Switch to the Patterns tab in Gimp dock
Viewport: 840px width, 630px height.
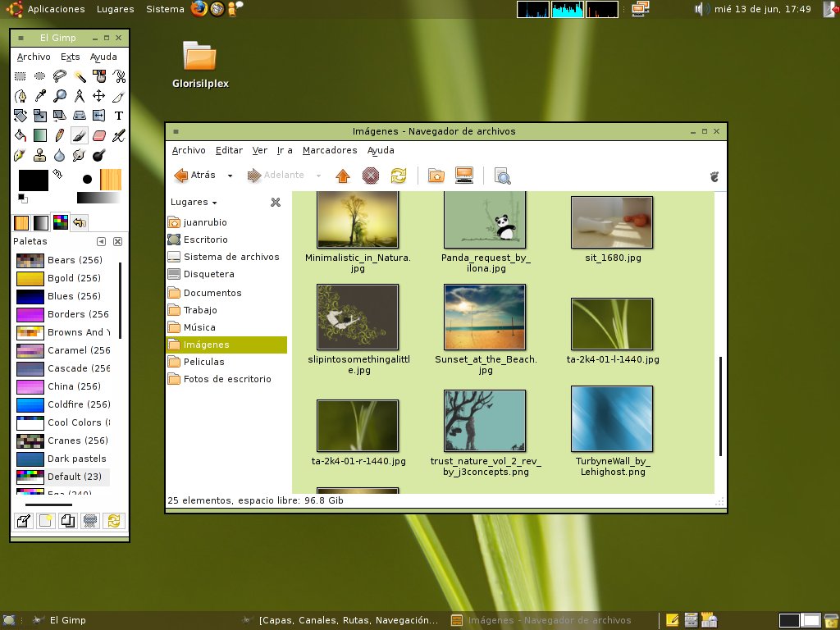pos(21,222)
